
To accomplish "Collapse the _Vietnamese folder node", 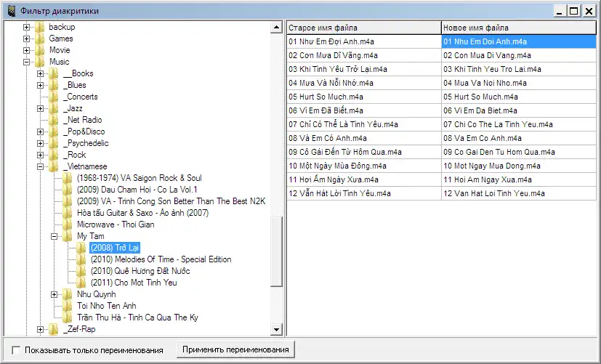I will (40, 166).
